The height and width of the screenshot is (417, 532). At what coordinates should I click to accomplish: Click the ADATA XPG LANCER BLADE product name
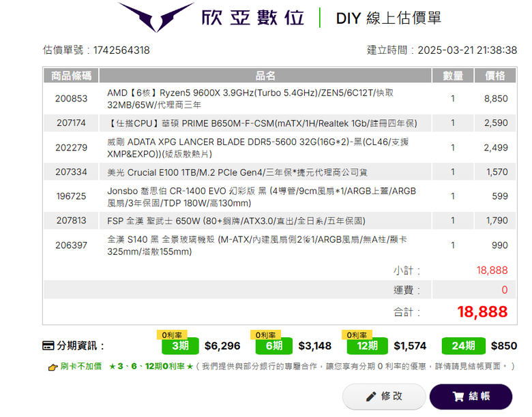tap(258, 148)
